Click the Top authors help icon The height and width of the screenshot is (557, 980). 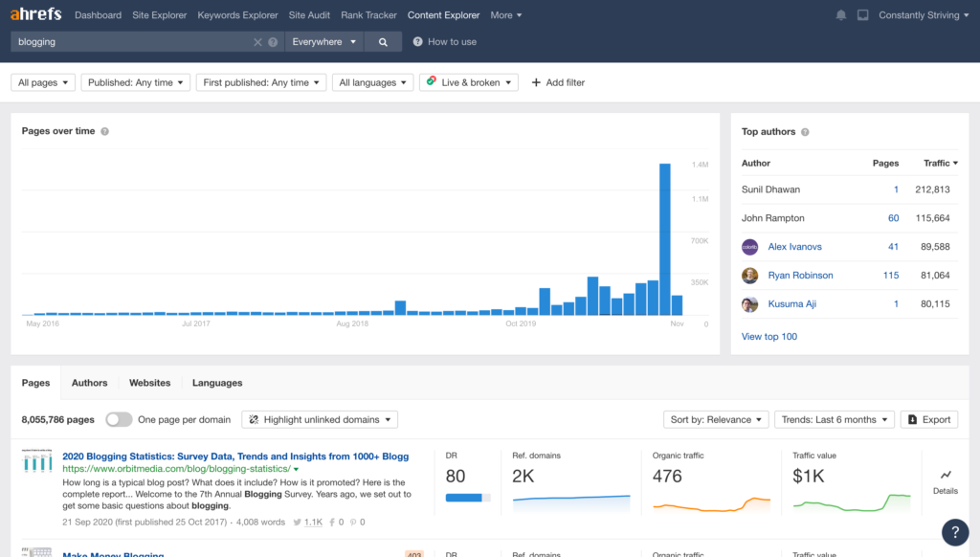pyautogui.click(x=805, y=132)
